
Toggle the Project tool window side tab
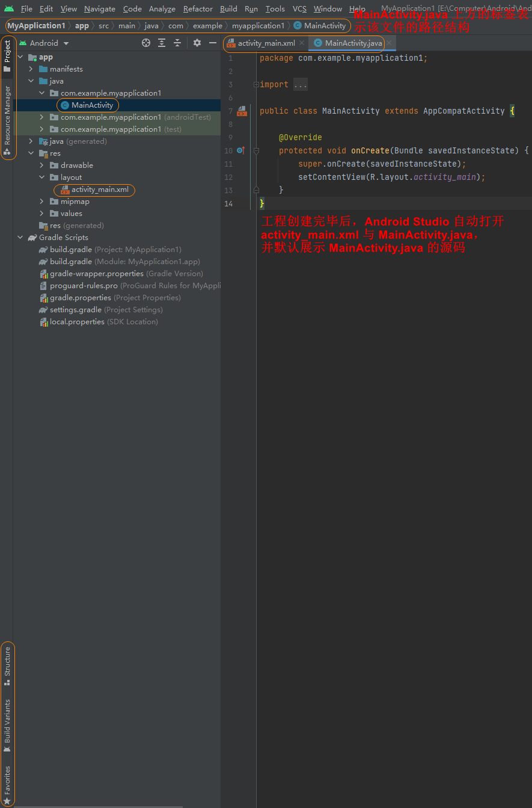point(7,56)
